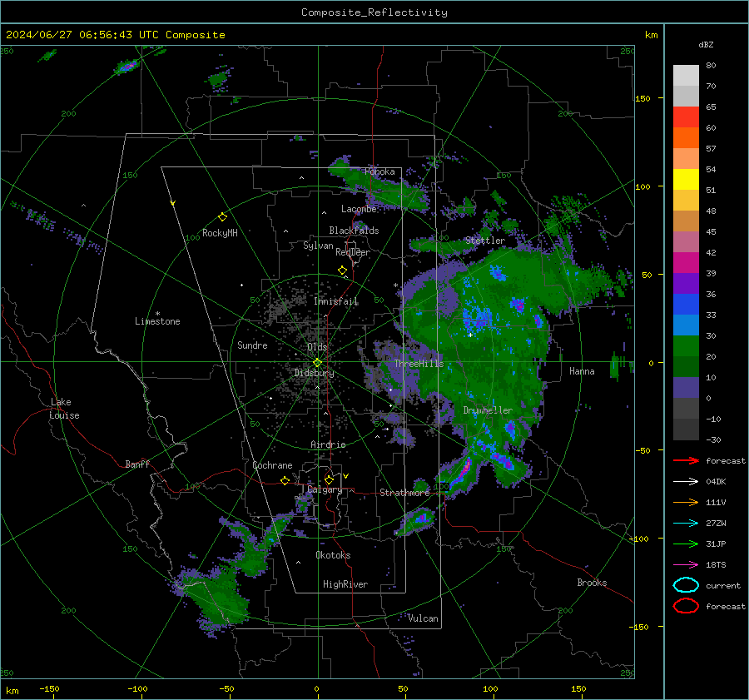The height and width of the screenshot is (700, 749).
Task: Click the purple swatch above 36 dBZ
Action: [x=686, y=283]
